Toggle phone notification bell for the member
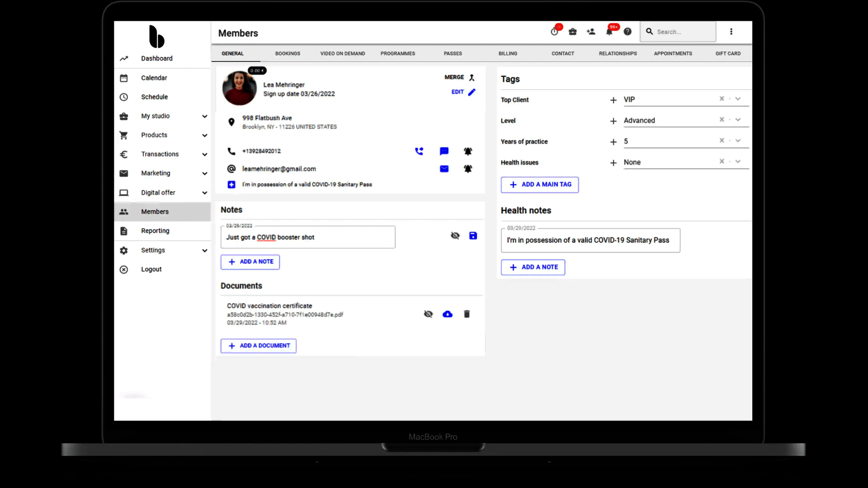This screenshot has width=868, height=488. 468,151
